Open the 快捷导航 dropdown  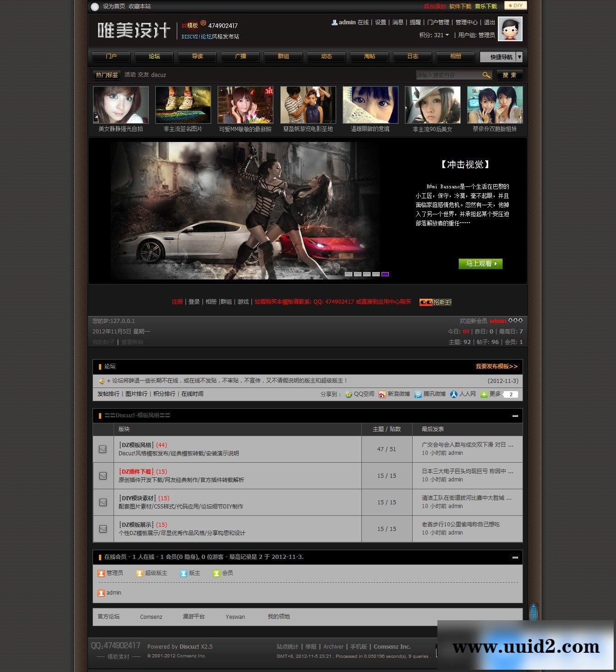pos(501,57)
